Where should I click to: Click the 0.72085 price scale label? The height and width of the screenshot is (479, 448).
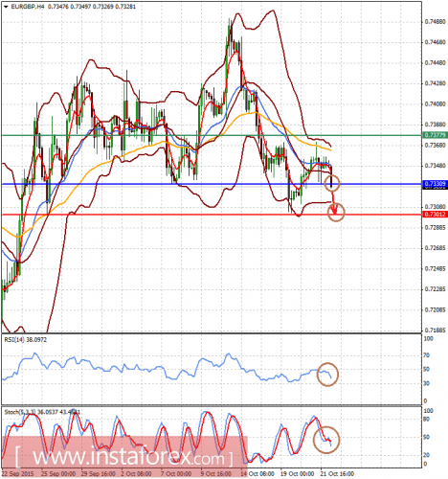coord(436,309)
